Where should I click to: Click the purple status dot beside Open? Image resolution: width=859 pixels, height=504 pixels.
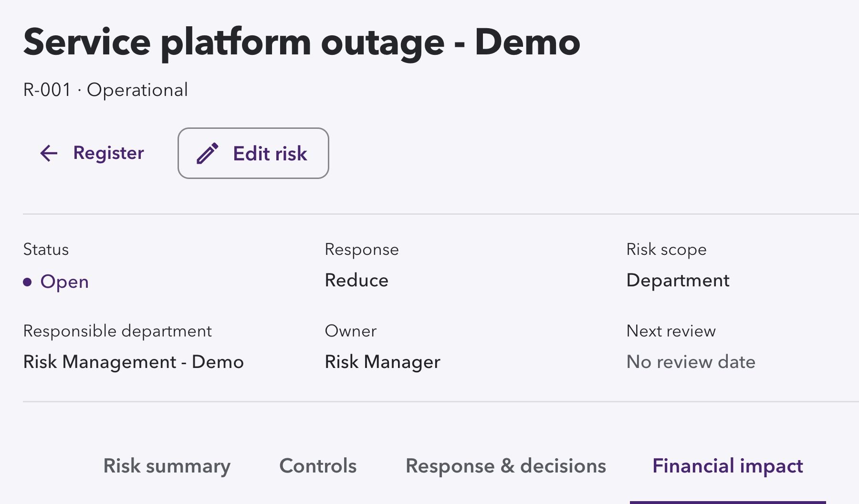pyautogui.click(x=28, y=282)
